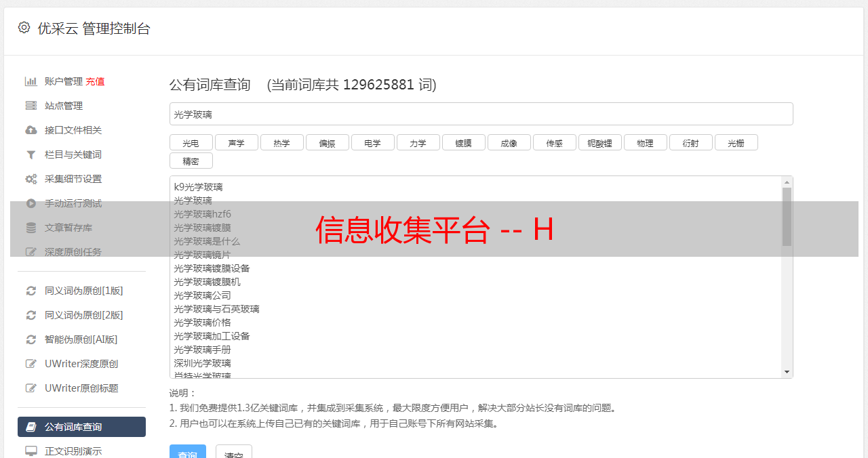This screenshot has width=868, height=458.
Task: Select the 铌酸锂 tag
Action: [x=599, y=142]
